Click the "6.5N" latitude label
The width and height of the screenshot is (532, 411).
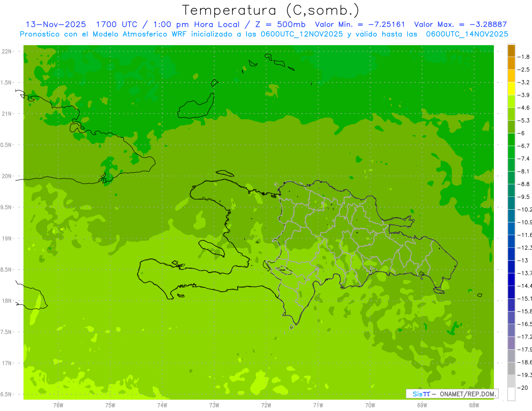click(7, 394)
